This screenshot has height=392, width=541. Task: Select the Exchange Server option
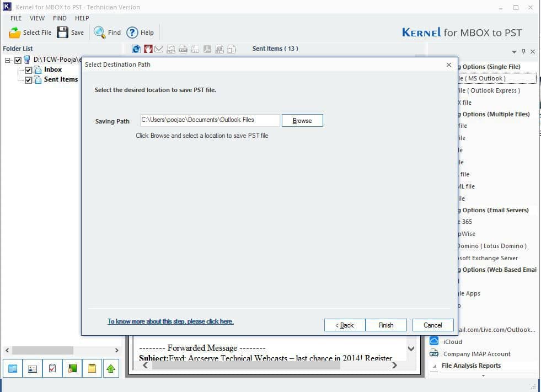[488, 258]
